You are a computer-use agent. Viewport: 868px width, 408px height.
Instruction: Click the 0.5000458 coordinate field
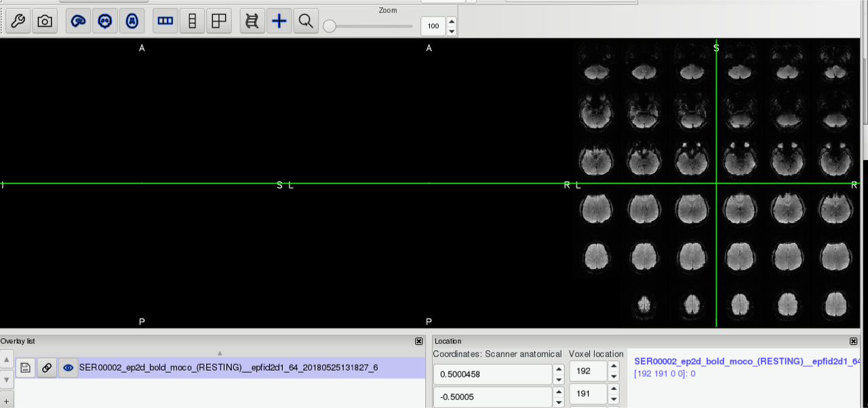click(493, 374)
